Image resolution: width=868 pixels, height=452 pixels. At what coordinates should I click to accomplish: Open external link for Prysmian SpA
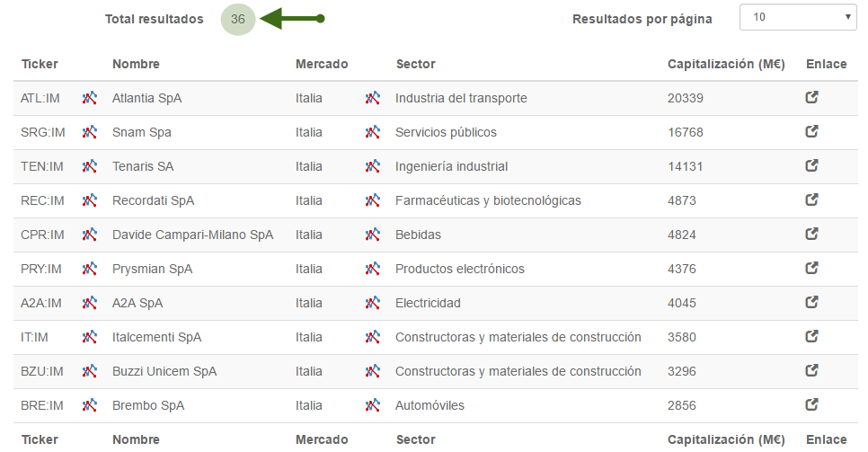(811, 269)
